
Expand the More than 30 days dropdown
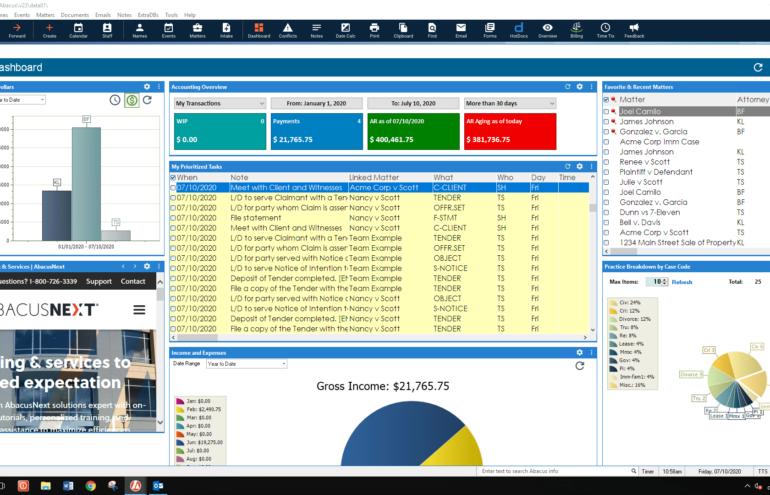click(510, 103)
